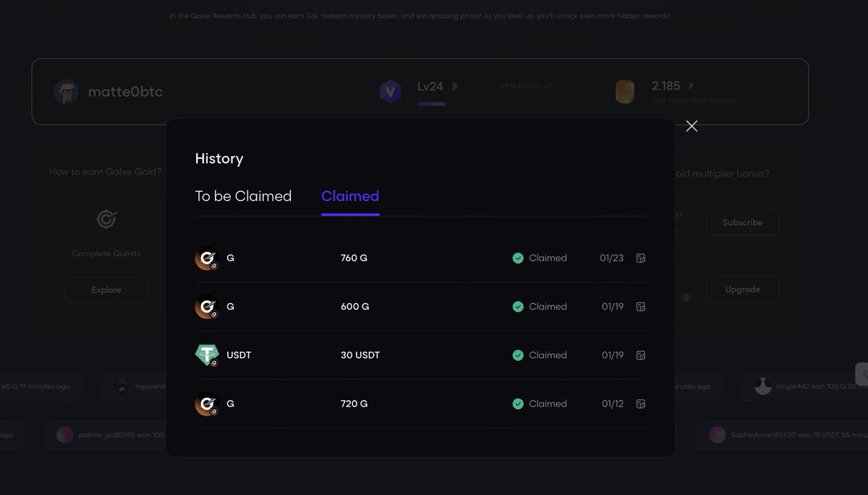Click the G token icon in 760 G row

click(207, 258)
